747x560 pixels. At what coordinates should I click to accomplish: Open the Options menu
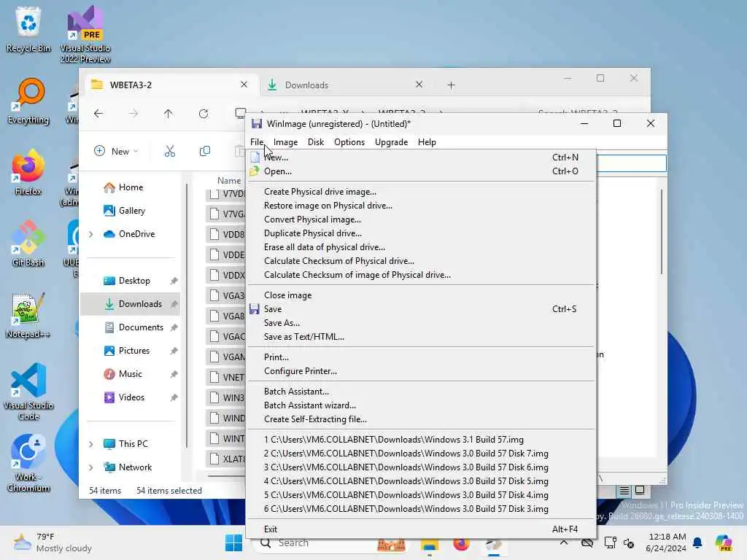[x=349, y=142]
